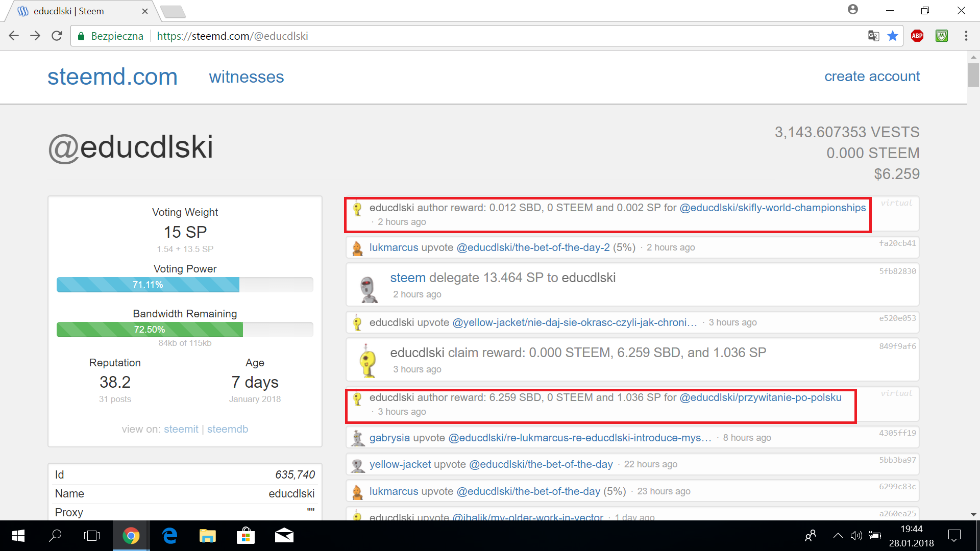Open re-lukmarcus-re-educdlski-introduce-mys post link

580,438
